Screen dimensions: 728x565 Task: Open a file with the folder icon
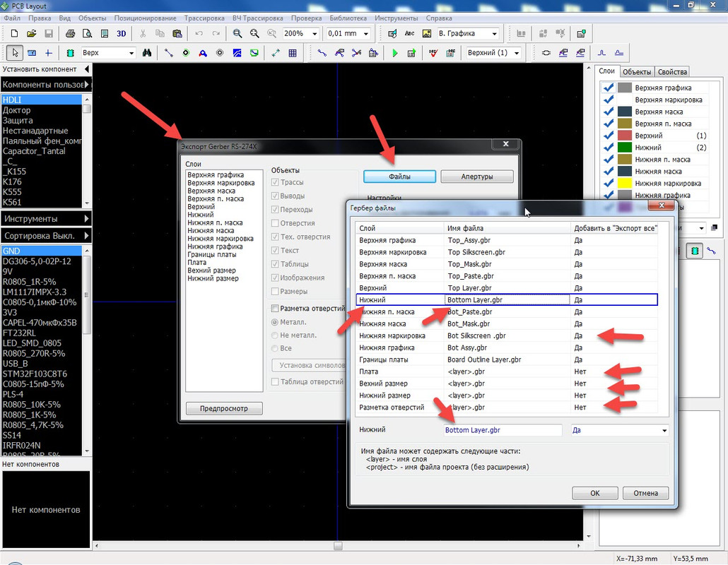[31, 33]
